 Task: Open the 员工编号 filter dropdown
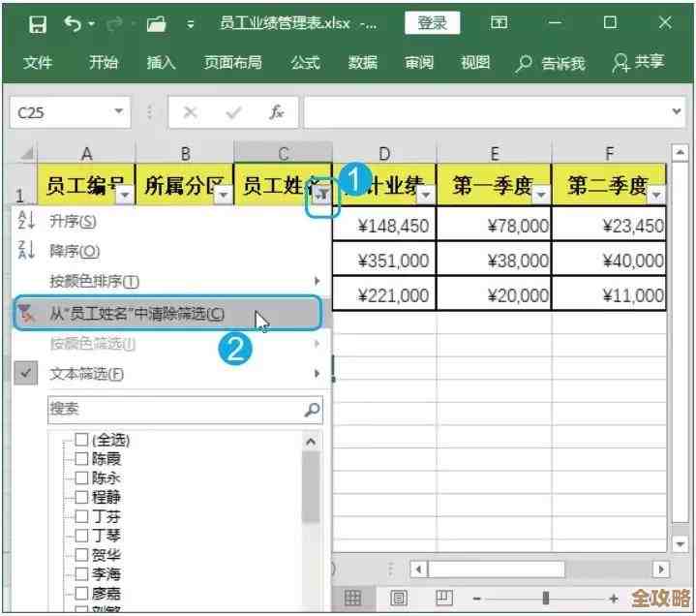125,195
